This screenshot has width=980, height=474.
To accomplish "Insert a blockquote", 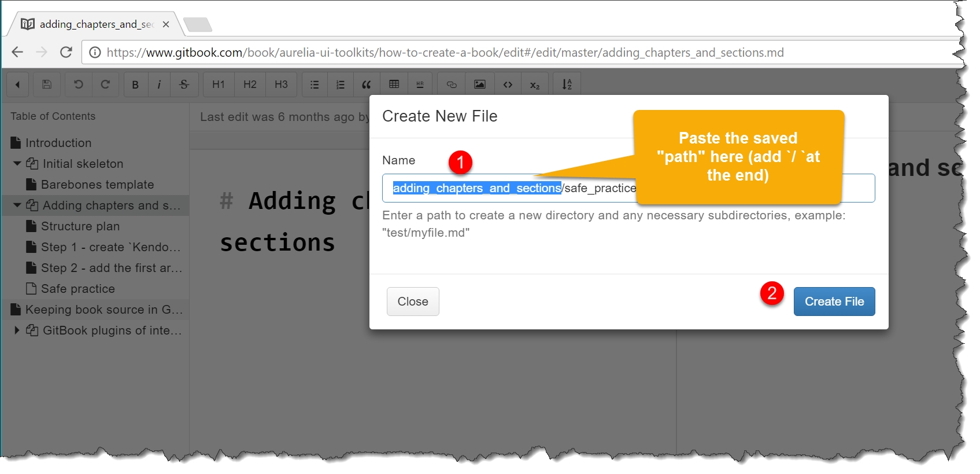I will click(366, 84).
